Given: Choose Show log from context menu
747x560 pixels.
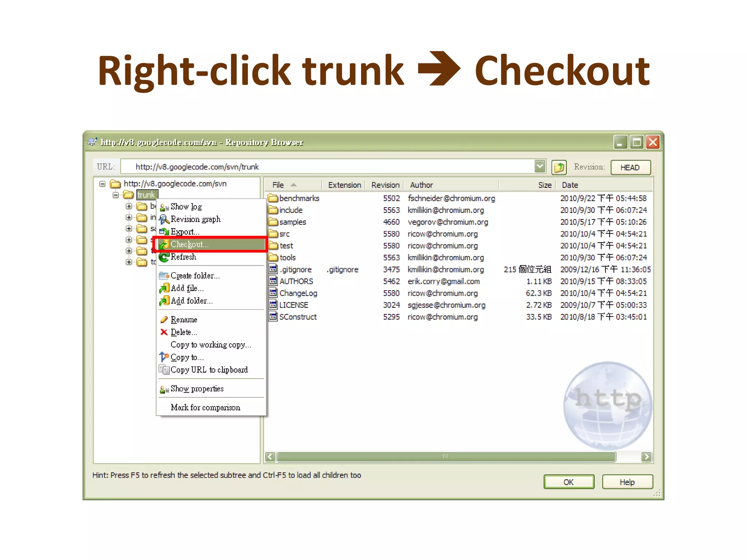Looking at the screenshot, I should pos(212,207).
